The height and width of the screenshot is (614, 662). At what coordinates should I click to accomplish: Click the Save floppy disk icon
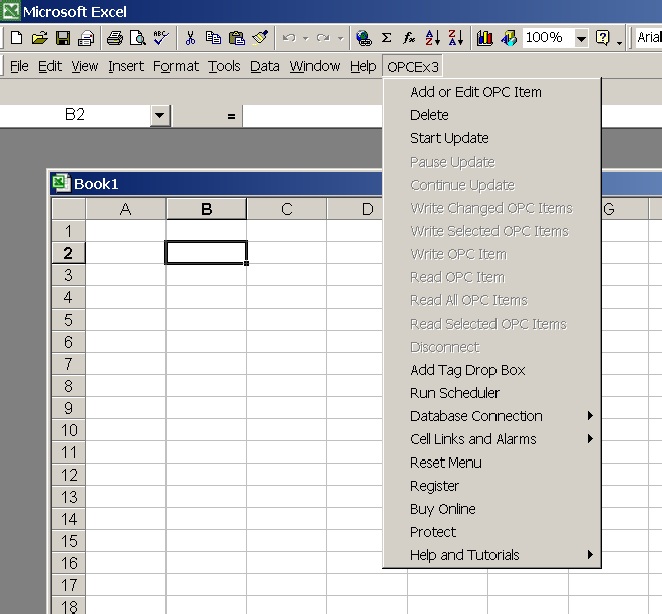[63, 38]
